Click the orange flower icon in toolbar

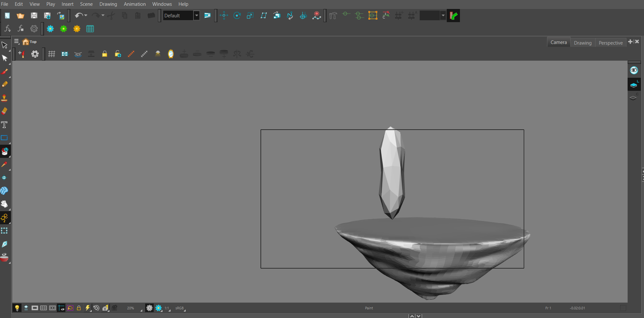coord(77,29)
